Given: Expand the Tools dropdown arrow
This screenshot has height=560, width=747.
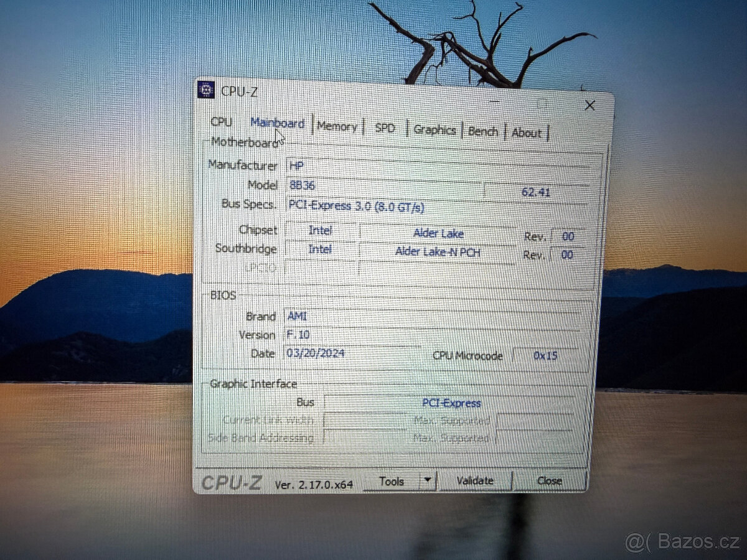Looking at the screenshot, I should [427, 480].
